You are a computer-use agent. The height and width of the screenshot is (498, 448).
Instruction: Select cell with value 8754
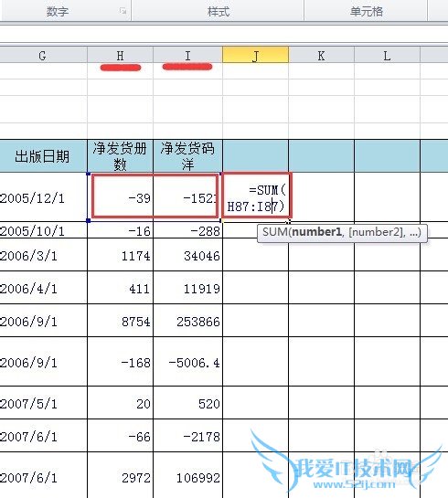click(121, 321)
